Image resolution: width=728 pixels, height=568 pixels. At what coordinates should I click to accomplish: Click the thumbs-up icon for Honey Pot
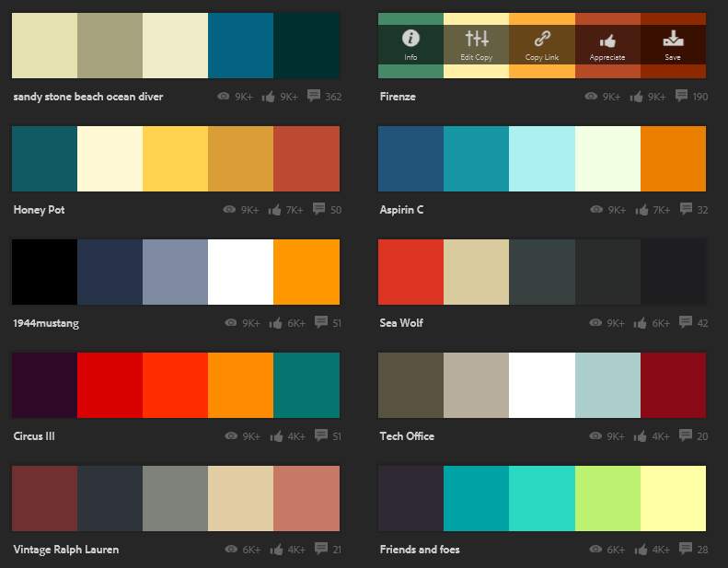click(x=274, y=210)
